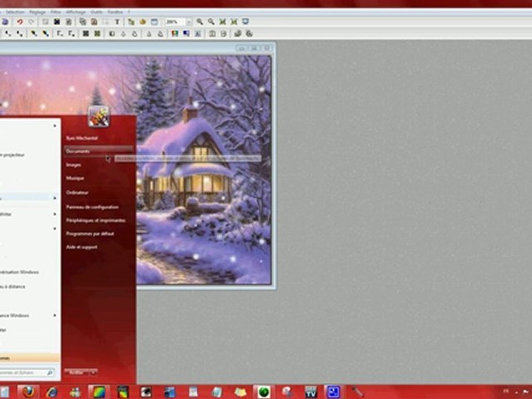Screen dimensions: 532x399
Task: Open Firefox from the taskbar
Action: (28, 392)
